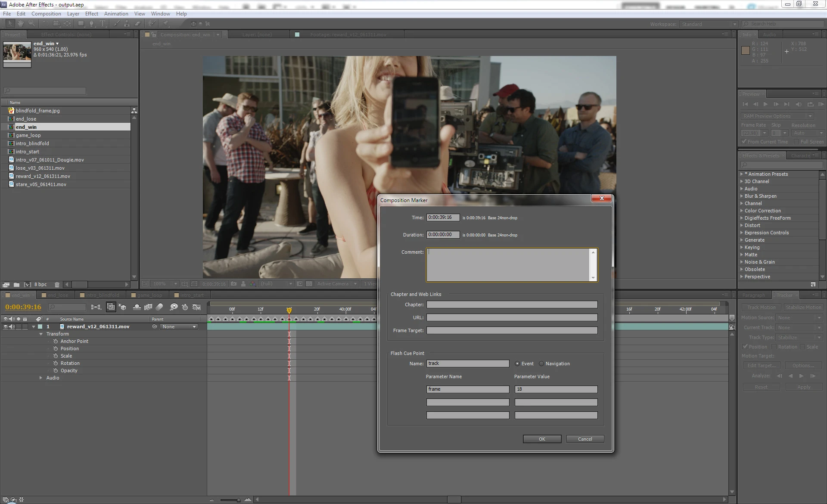Click the Comment text field
The height and width of the screenshot is (504, 827).
pos(512,265)
